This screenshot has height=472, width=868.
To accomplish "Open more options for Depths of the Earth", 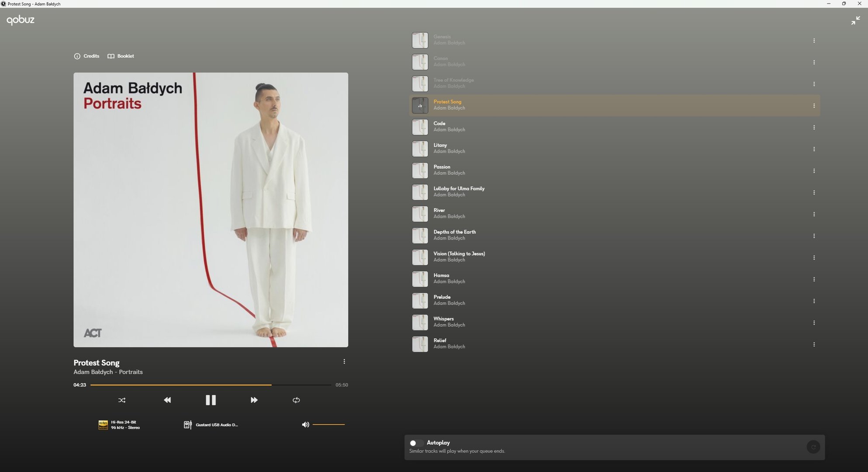I will pyautogui.click(x=814, y=236).
